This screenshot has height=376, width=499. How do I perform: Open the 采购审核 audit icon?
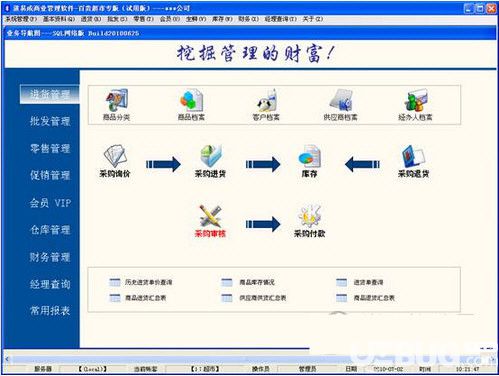pyautogui.click(x=210, y=216)
